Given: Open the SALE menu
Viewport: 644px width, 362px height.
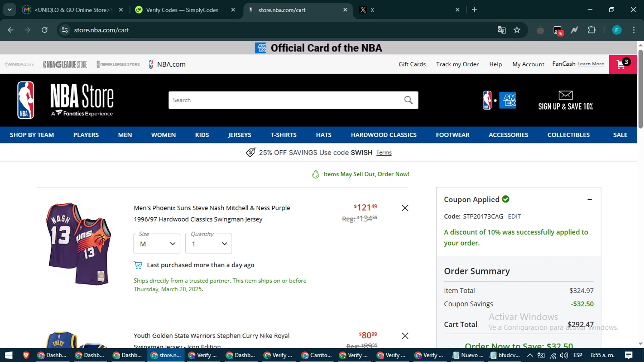Looking at the screenshot, I should pos(620,135).
